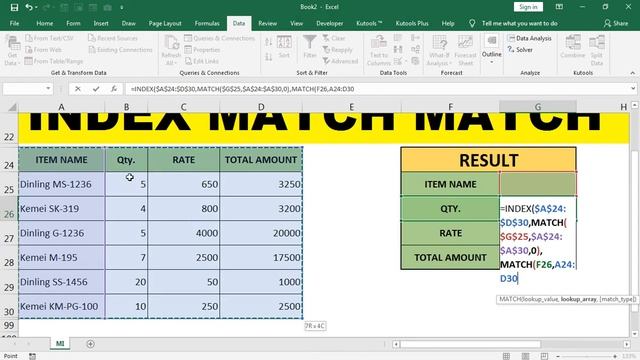Image resolution: width=640 pixels, height=360 pixels.
Task: Cancel formula entry with X icon
Action: 78,89
